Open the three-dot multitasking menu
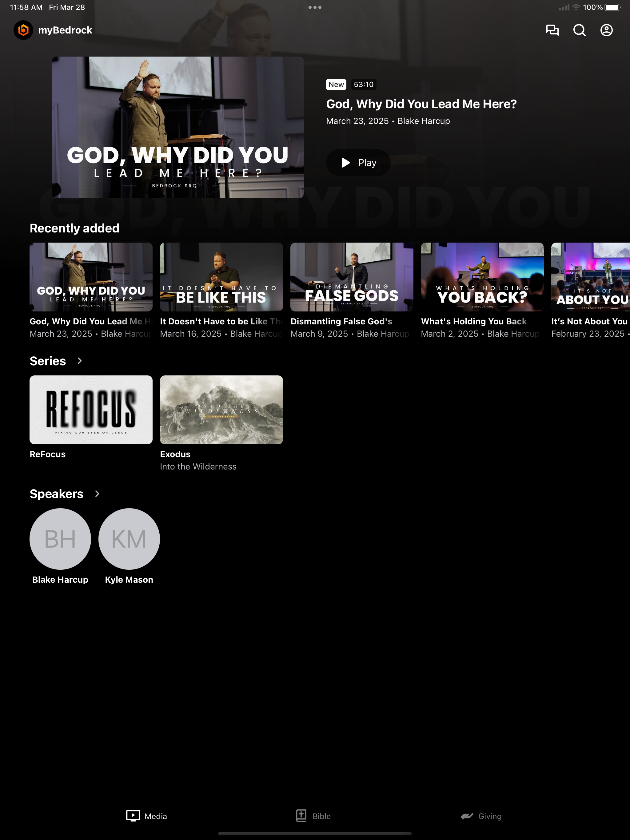Viewport: 630px width, 840px height. coord(315,7)
